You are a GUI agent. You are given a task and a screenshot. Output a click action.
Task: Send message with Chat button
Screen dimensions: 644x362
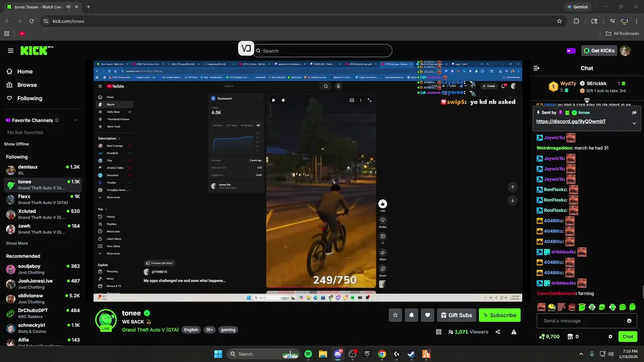coord(628,336)
